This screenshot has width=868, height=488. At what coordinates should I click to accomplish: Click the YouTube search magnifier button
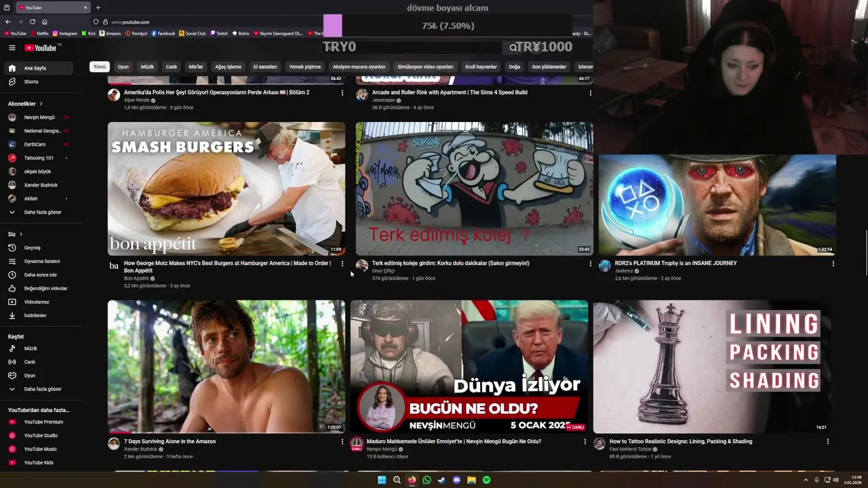[513, 47]
